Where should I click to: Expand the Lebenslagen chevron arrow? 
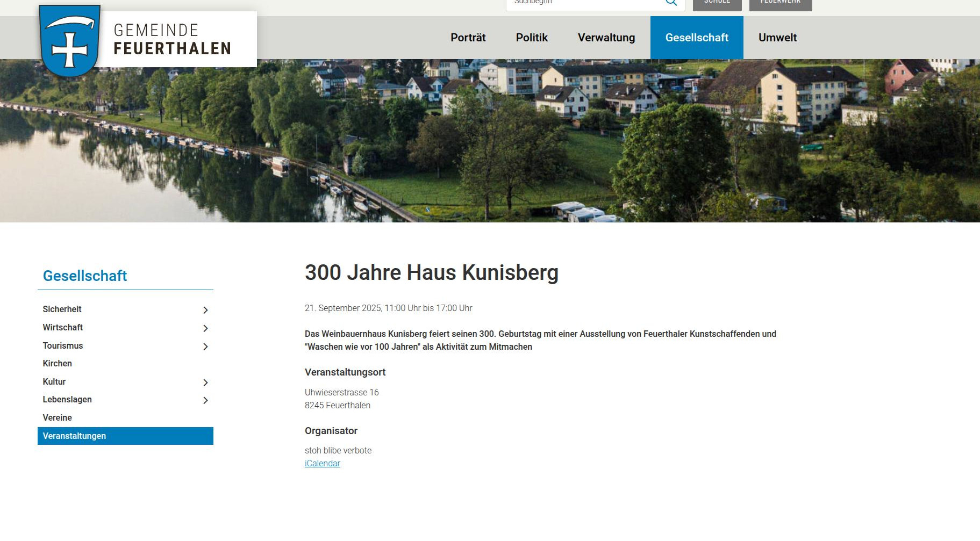[x=205, y=400]
